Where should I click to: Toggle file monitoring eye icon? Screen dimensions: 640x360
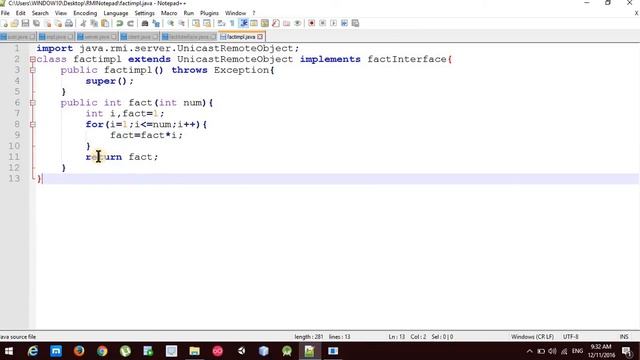[298, 23]
